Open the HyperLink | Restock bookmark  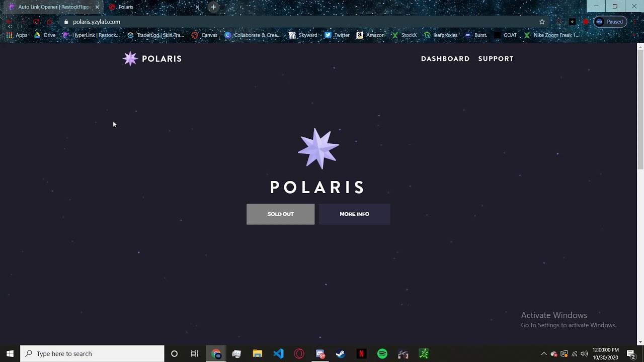click(x=91, y=35)
